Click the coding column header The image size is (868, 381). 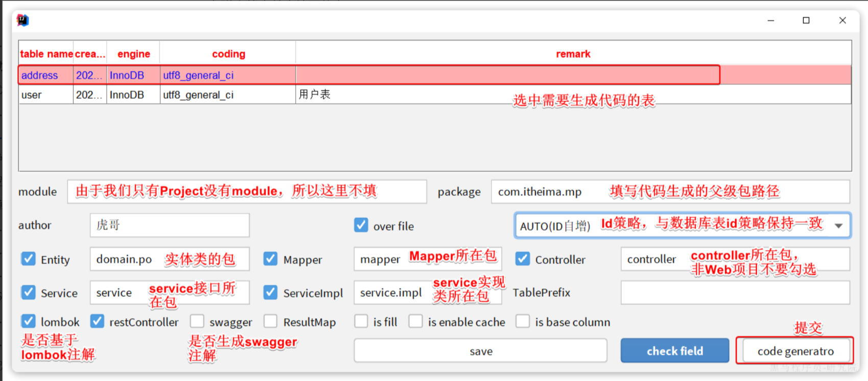coord(228,54)
